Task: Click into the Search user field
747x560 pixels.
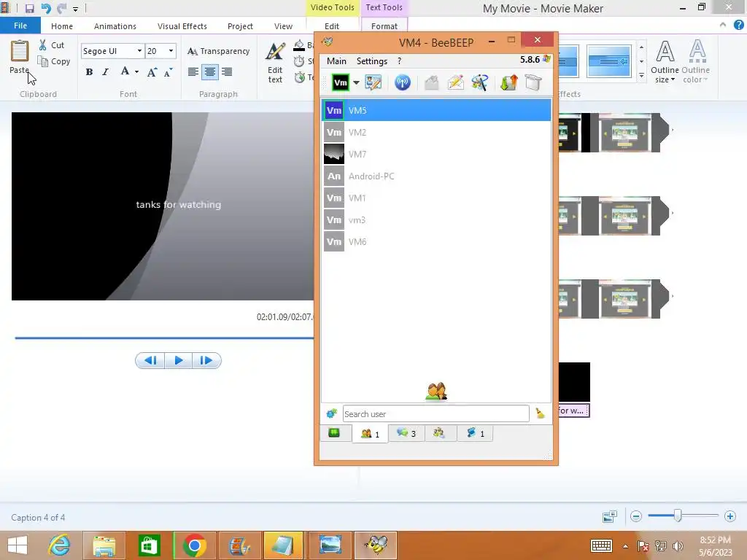Action: click(x=436, y=414)
